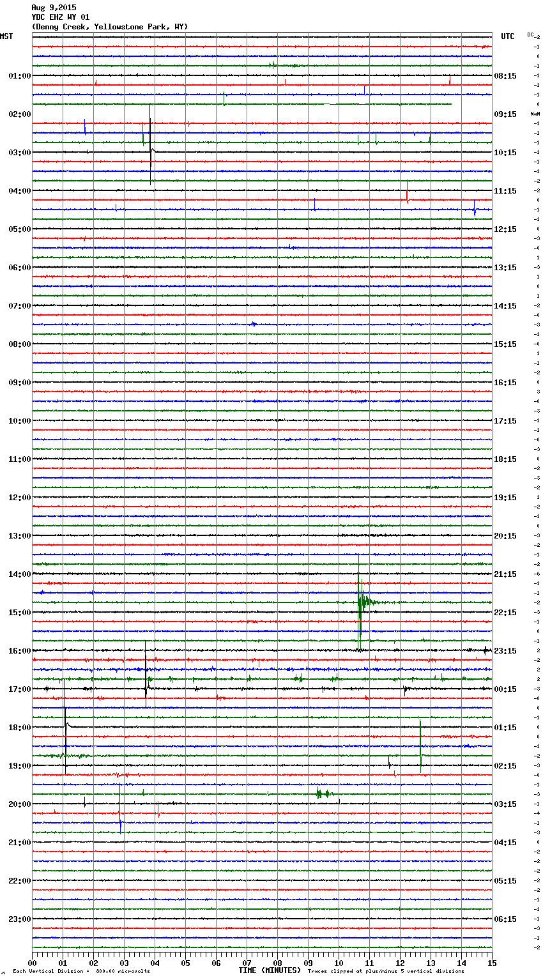
Task: Select the 20:00 MST time label
Action: tap(20, 804)
